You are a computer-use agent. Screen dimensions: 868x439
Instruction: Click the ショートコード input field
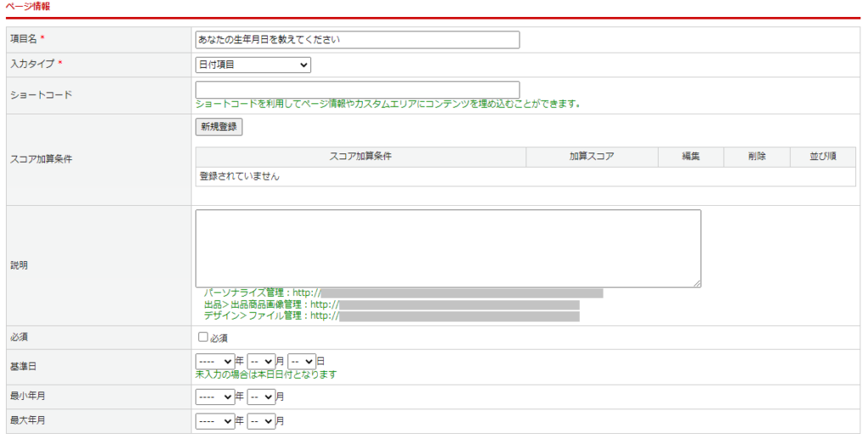pos(358,90)
